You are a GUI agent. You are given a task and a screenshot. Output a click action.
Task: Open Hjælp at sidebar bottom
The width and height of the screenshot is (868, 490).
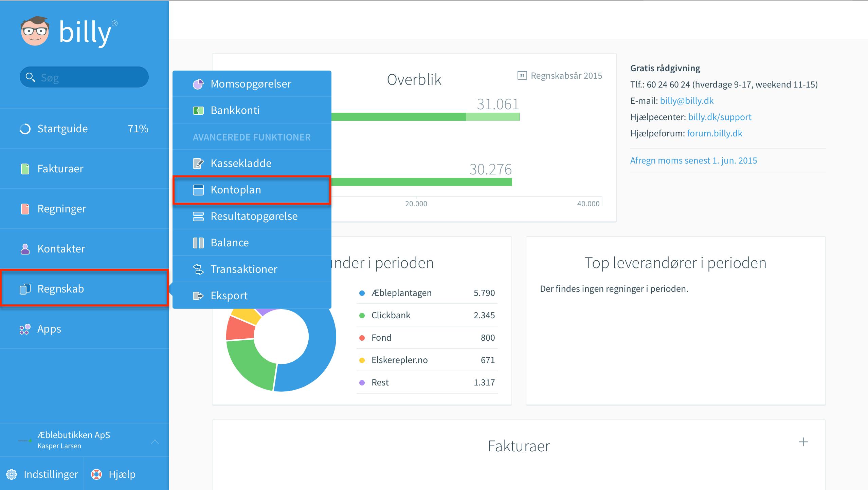pos(126,474)
